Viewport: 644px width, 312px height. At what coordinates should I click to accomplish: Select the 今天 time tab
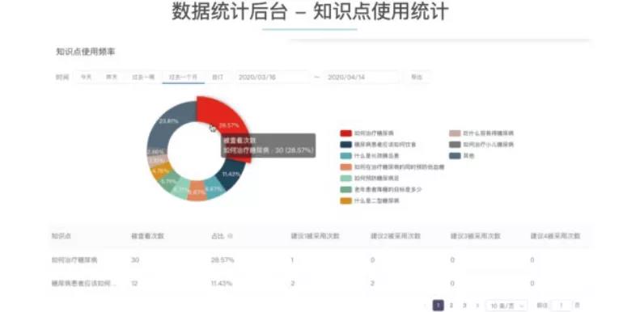click(x=86, y=77)
